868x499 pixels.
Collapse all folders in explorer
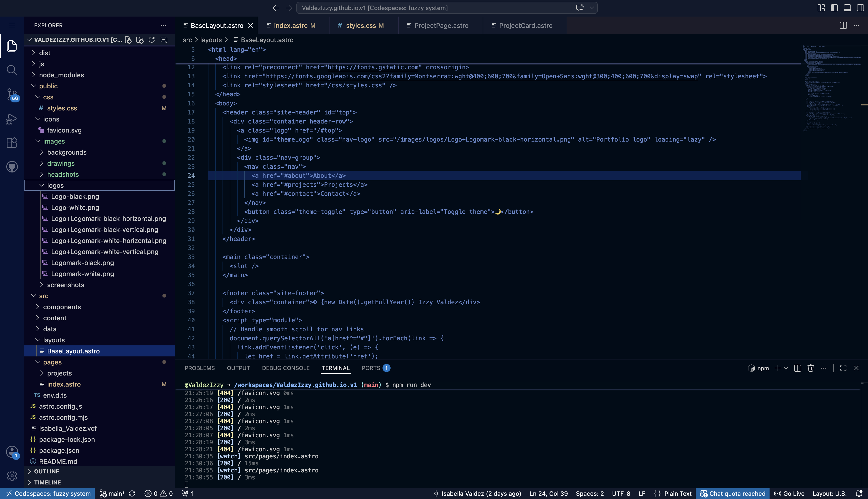coord(164,40)
